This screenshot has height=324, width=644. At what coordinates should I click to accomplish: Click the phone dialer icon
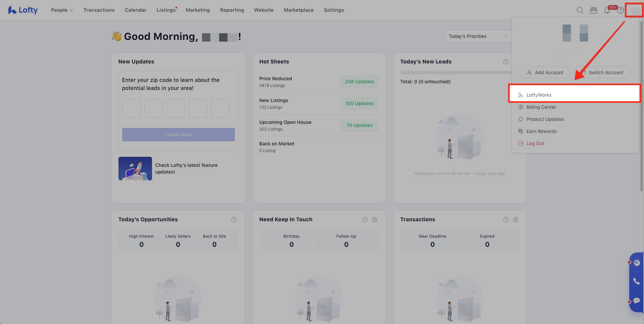(x=636, y=281)
